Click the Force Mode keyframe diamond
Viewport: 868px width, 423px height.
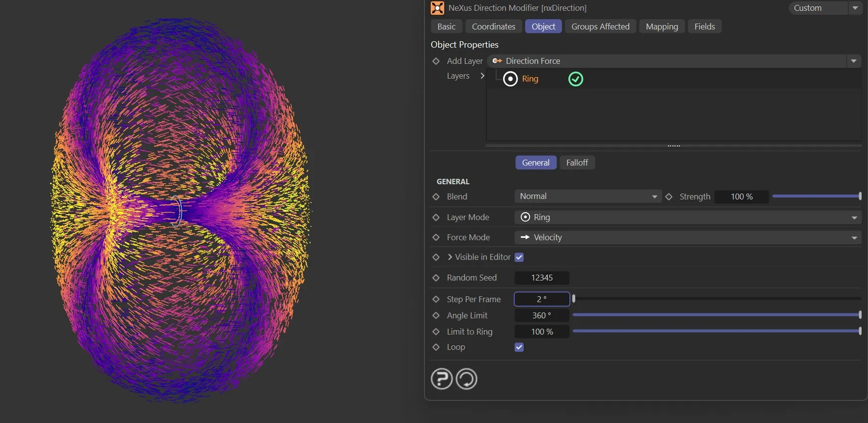(x=436, y=237)
